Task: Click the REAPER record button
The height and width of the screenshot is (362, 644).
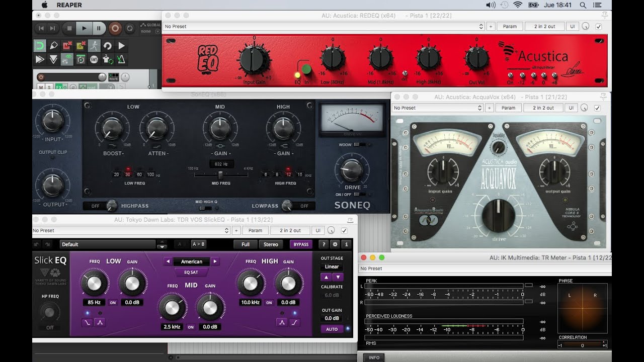Action: pyautogui.click(x=115, y=28)
